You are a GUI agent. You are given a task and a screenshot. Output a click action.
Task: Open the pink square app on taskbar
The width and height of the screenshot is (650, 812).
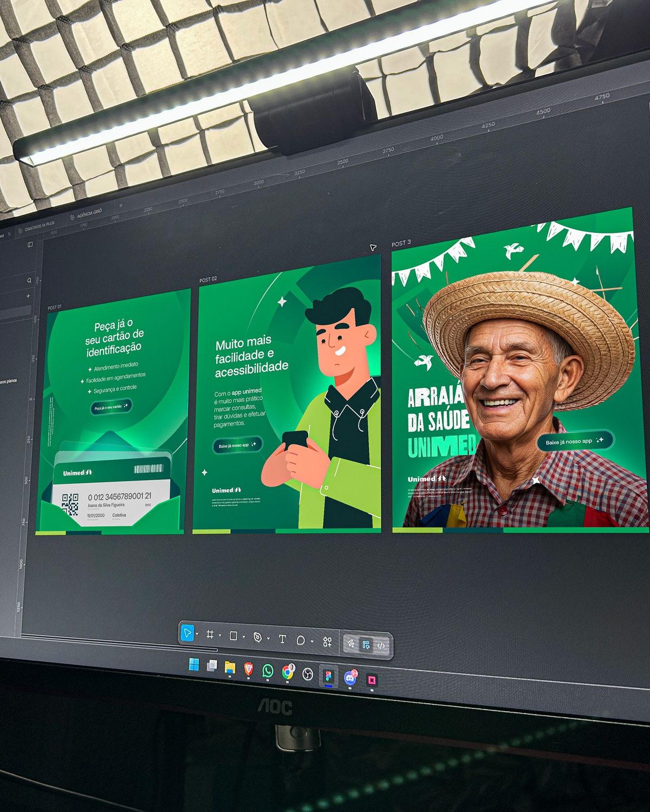tap(372, 680)
